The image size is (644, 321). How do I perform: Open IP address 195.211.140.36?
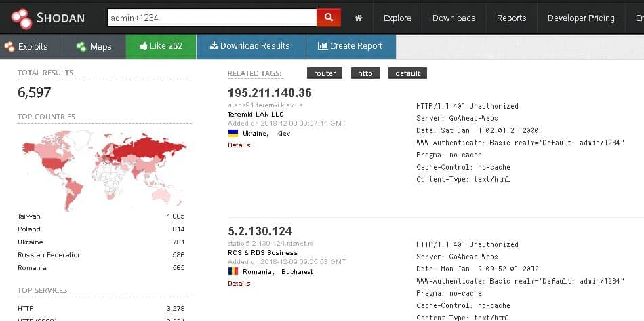pos(269,93)
